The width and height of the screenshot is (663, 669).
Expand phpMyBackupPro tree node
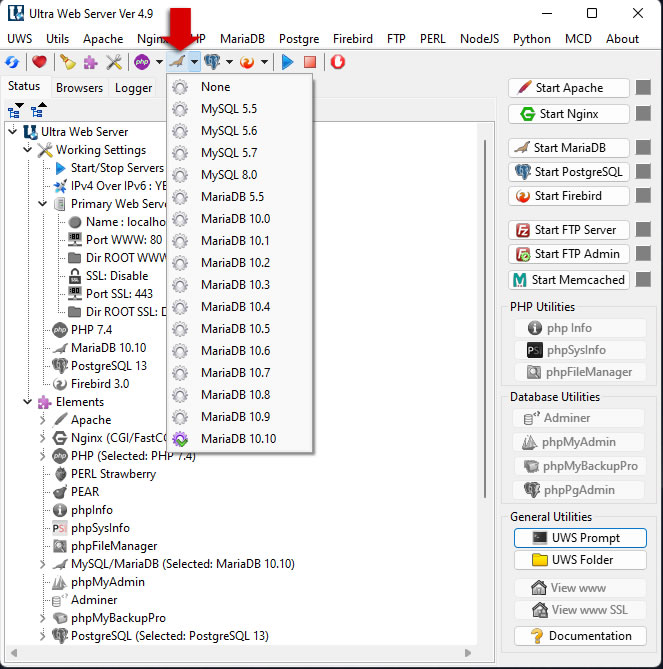pos(43,618)
